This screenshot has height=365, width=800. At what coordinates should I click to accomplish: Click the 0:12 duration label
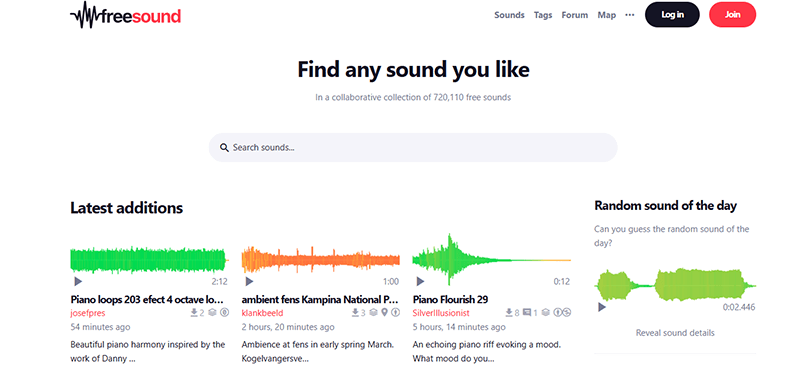[x=562, y=282]
